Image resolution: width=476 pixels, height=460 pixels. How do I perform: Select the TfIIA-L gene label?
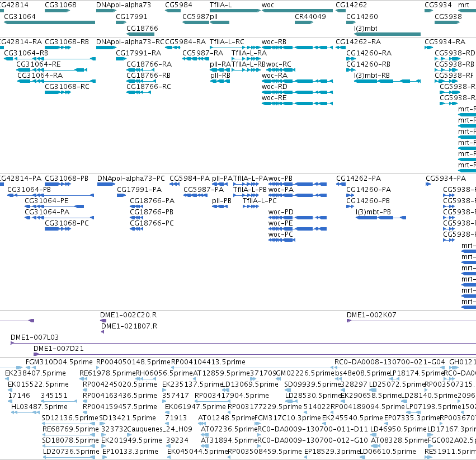[x=221, y=5]
